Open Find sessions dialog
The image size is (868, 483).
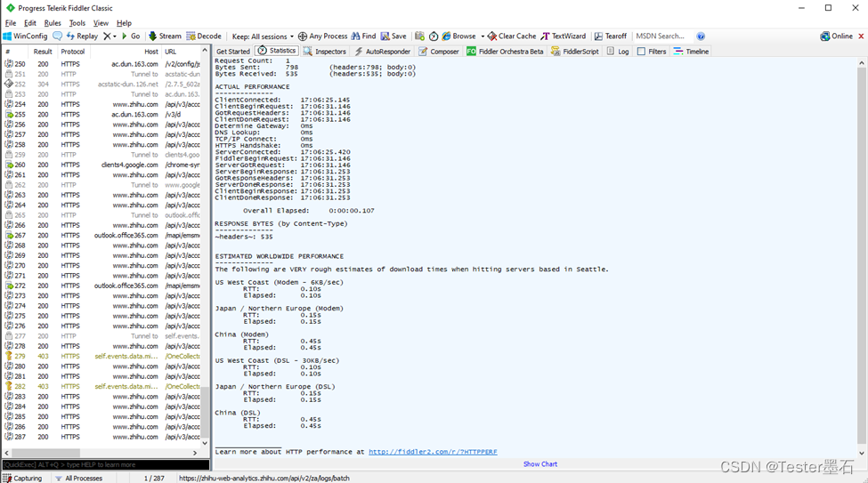[x=364, y=36]
